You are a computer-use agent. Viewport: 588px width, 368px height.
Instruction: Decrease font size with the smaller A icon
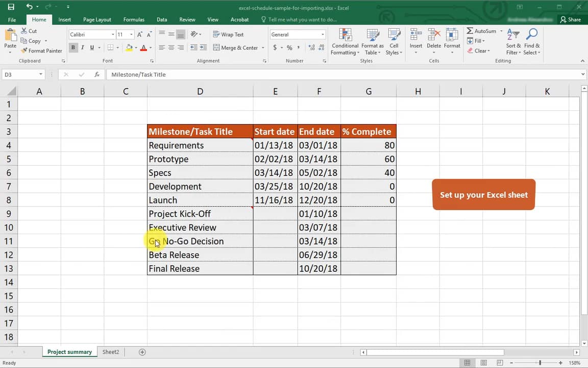149,35
